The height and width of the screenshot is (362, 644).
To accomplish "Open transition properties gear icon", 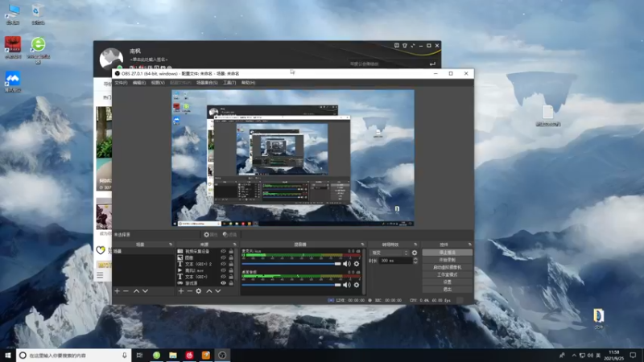I will [x=415, y=252].
